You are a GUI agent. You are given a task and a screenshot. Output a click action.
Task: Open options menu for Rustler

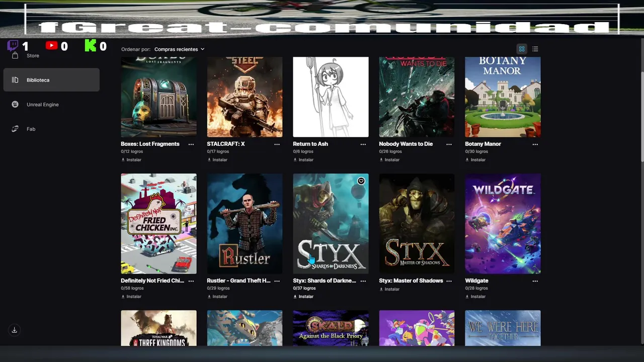point(277,281)
